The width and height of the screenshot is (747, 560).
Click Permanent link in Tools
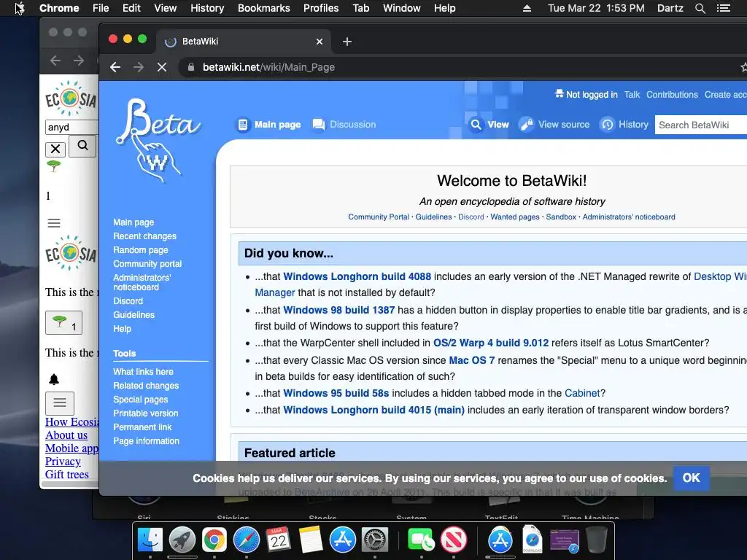pyautogui.click(x=142, y=427)
